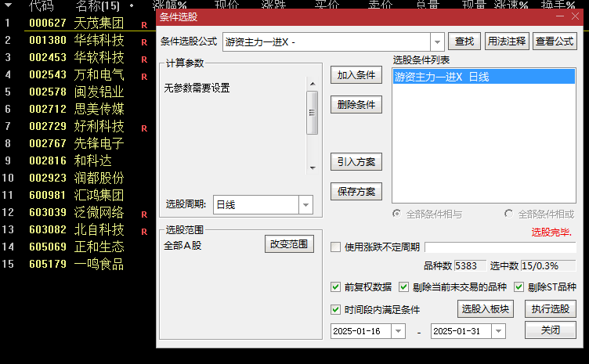Toggle 使用涨跌不定周期 checkbox
Viewport: 589px width, 364px height.
(335, 247)
